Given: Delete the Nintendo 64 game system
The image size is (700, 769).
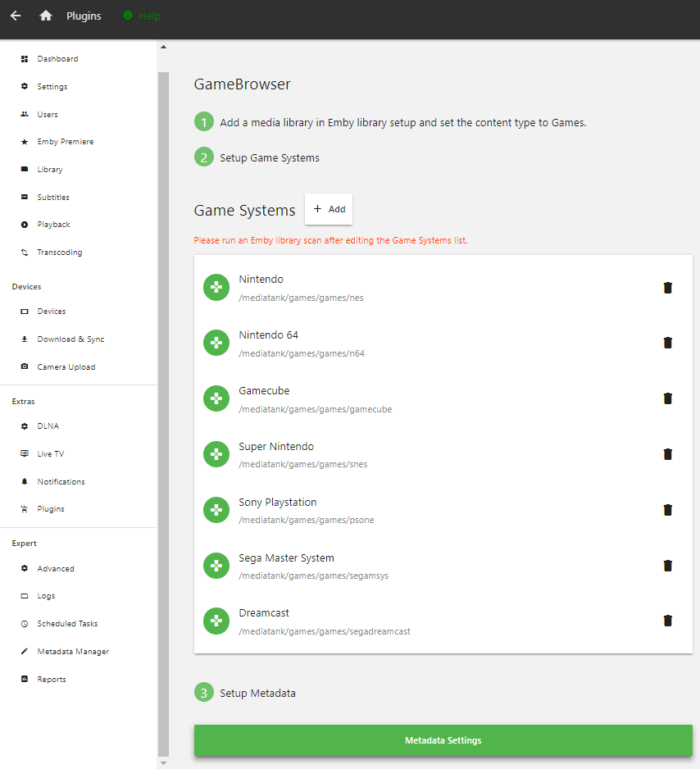Looking at the screenshot, I should click(668, 343).
